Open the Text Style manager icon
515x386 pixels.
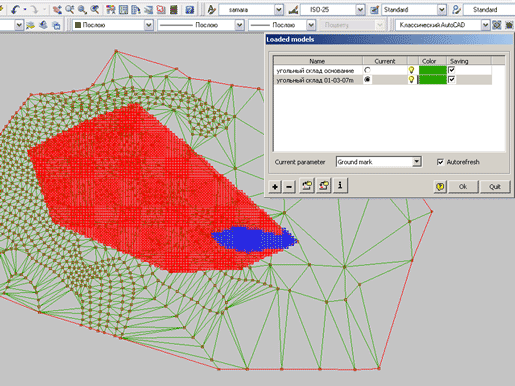[x=211, y=10]
